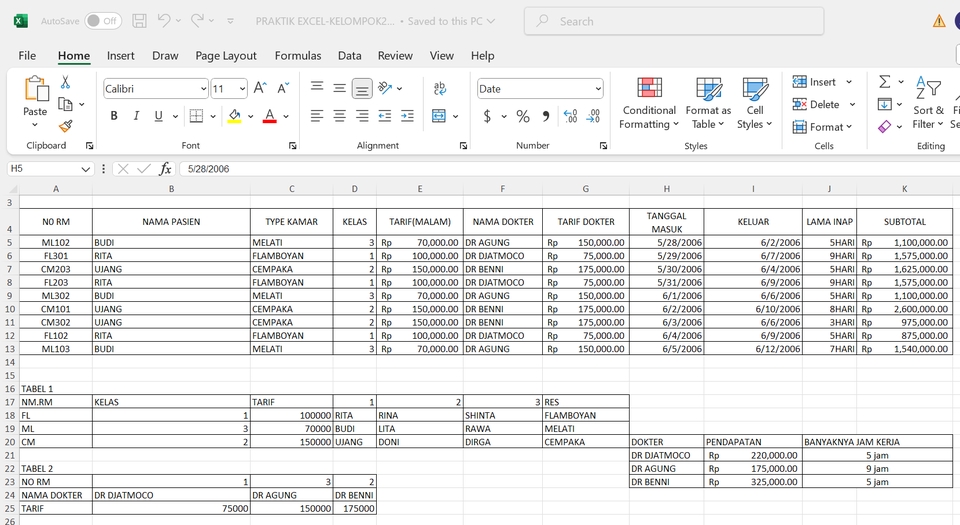Open the font name Calibri dropdown
Screen dimensions: 960x525
click(x=203, y=89)
